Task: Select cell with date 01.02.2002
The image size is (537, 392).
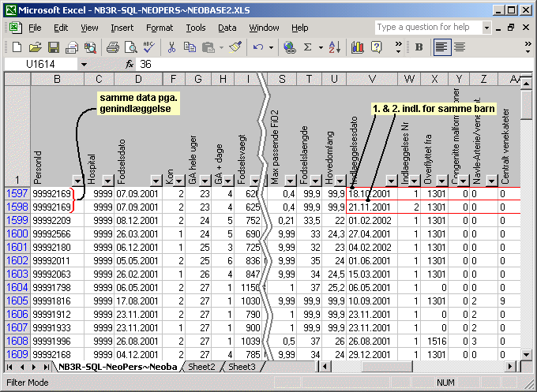Action: coord(372,221)
